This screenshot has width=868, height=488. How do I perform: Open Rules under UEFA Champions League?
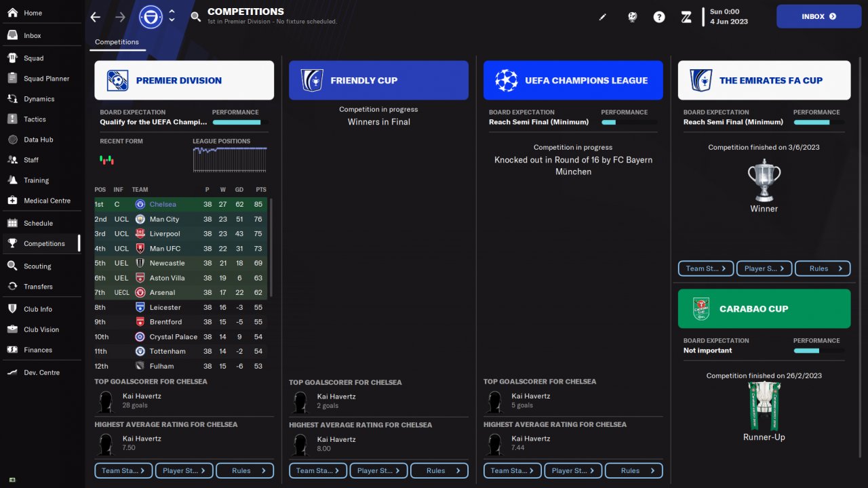(634, 470)
